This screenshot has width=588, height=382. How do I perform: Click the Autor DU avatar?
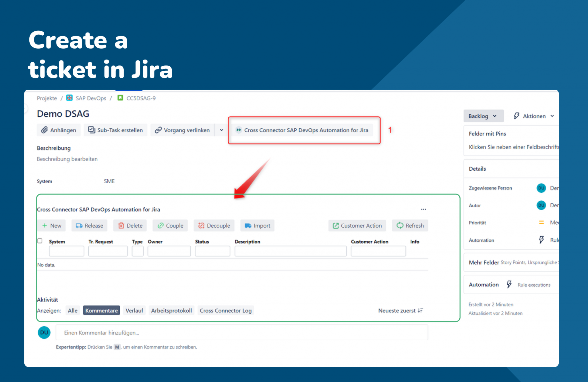tap(541, 205)
